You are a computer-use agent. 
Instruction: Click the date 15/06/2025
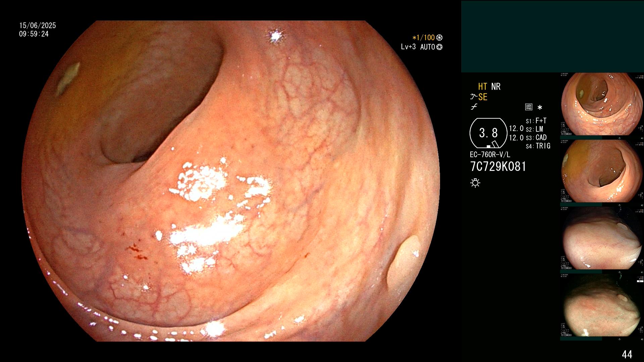(x=38, y=25)
